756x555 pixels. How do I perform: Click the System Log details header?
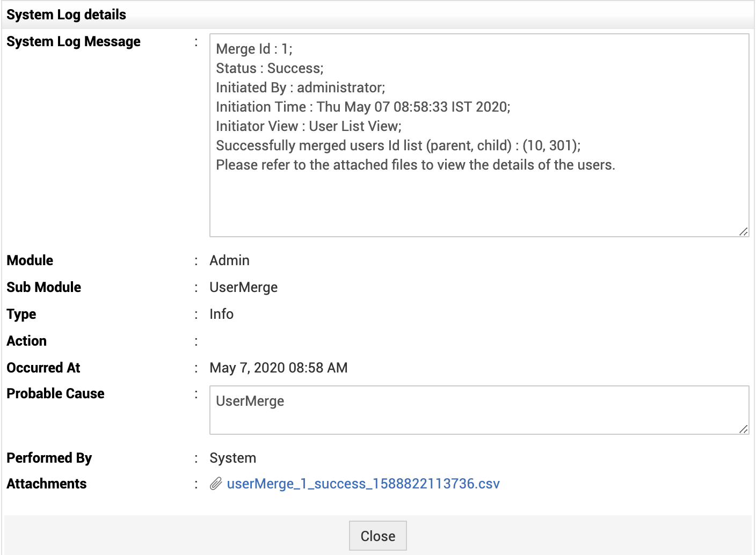pyautogui.click(x=66, y=14)
